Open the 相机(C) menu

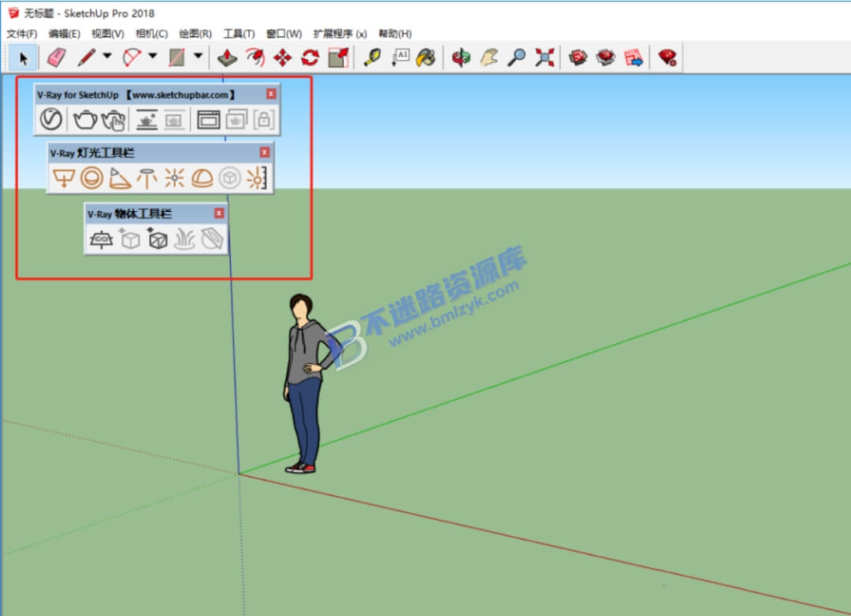[x=151, y=34]
